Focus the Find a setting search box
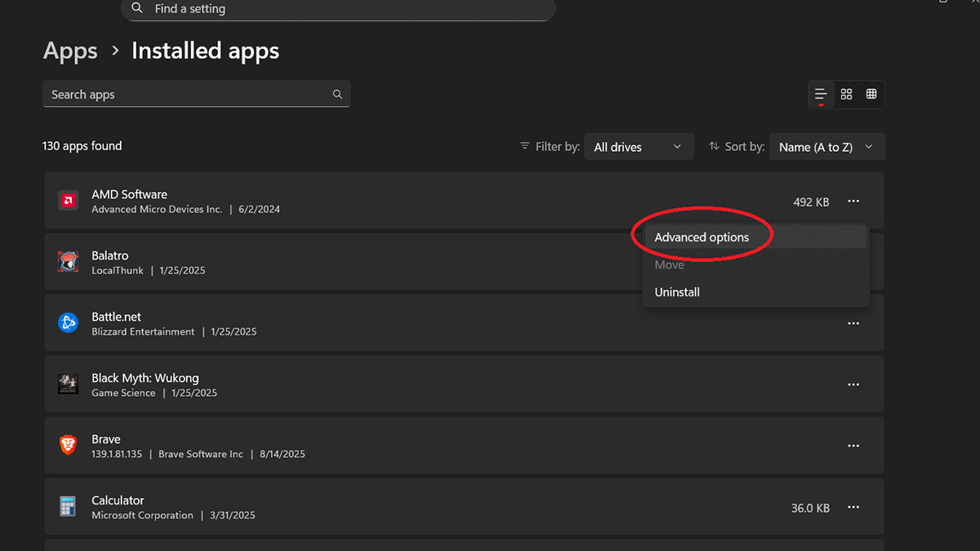 [338, 9]
